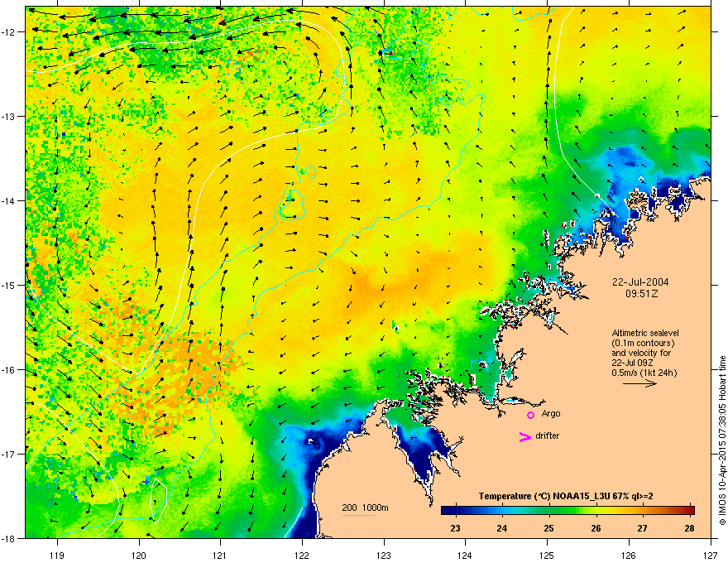Select the 'drifter' legend label
The height and width of the screenshot is (563, 728).
pyautogui.click(x=548, y=435)
